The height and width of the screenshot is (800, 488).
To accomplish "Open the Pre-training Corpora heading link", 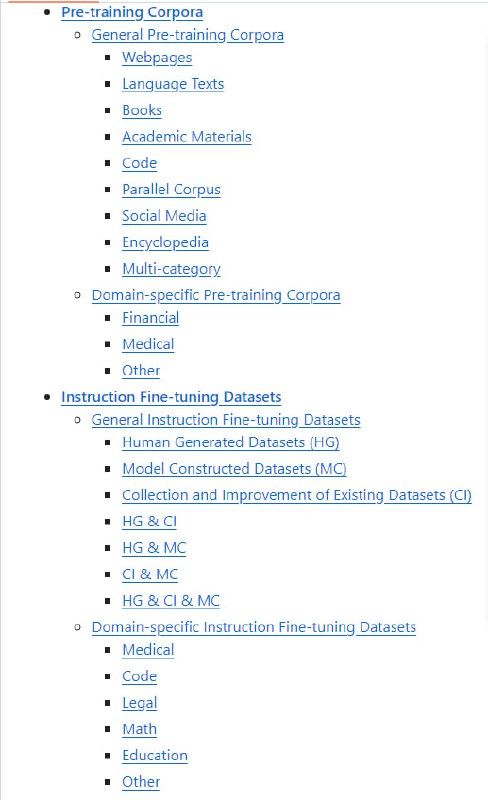I will coord(132,12).
